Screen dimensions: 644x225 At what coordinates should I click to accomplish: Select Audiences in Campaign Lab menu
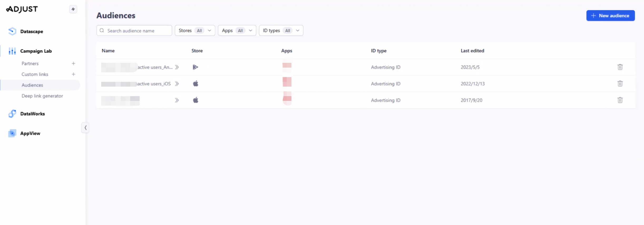tap(32, 85)
